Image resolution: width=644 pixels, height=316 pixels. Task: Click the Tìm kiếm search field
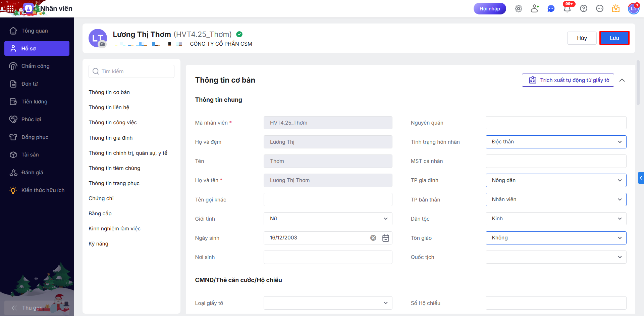click(131, 72)
